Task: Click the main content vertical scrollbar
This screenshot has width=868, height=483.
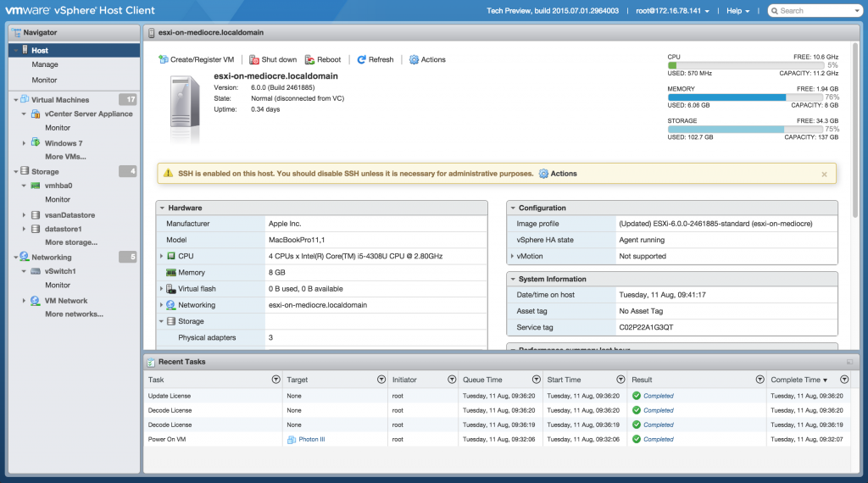Action: 856,130
